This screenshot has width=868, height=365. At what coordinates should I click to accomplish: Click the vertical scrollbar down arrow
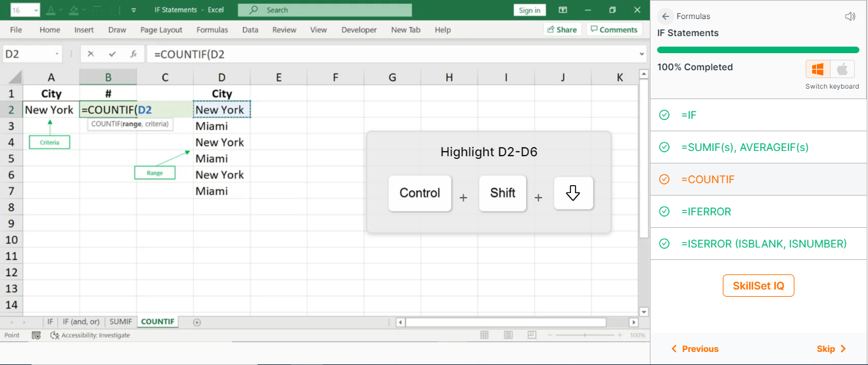point(643,312)
